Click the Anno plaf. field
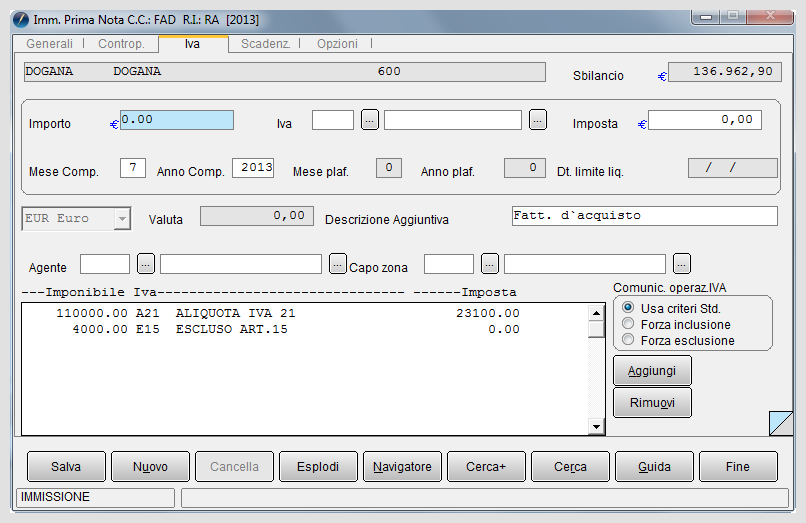Screen dimensions: 806x523 [525, 168]
